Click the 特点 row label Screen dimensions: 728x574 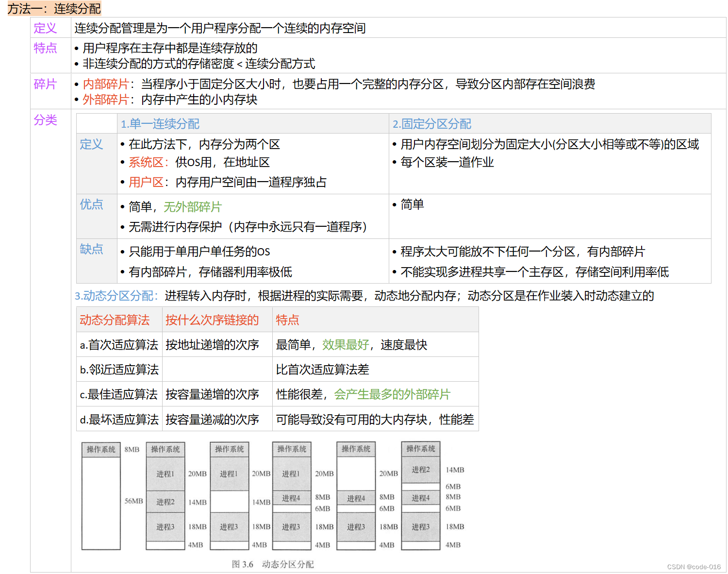point(45,48)
